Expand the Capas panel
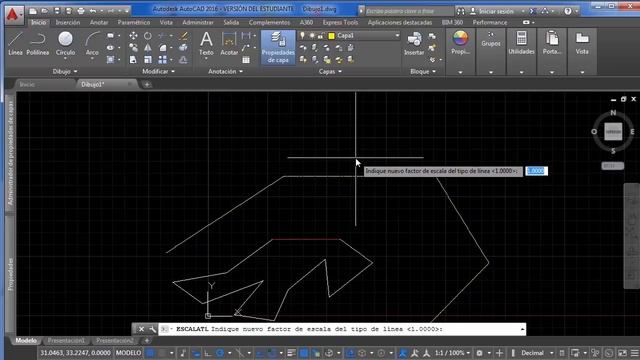This screenshot has height=360, width=640. [330, 71]
